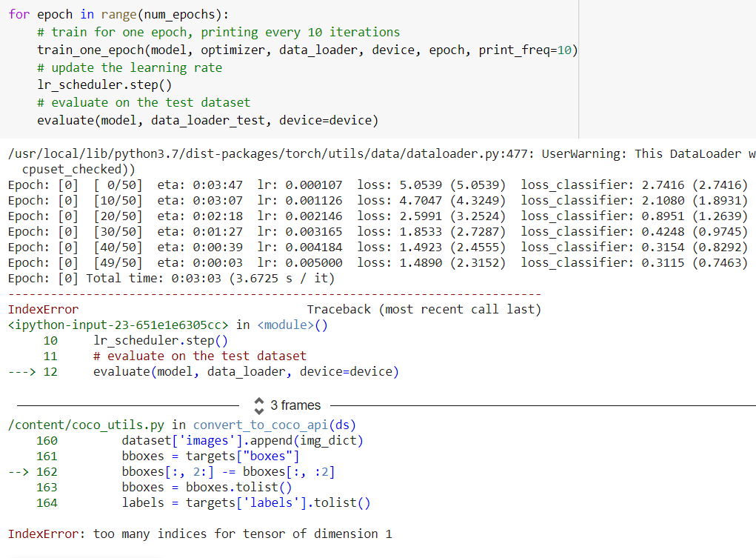
Task: Click "# train for one epoch" comment line
Action: 218,33
